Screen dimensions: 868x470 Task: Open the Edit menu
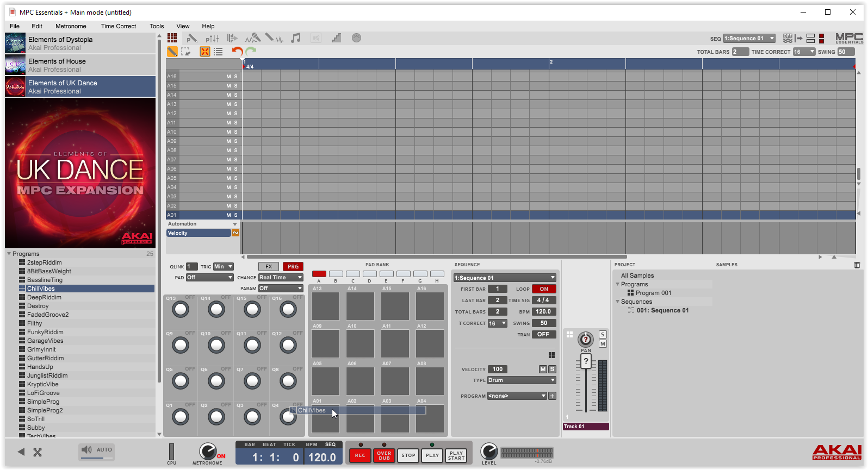[x=37, y=26]
